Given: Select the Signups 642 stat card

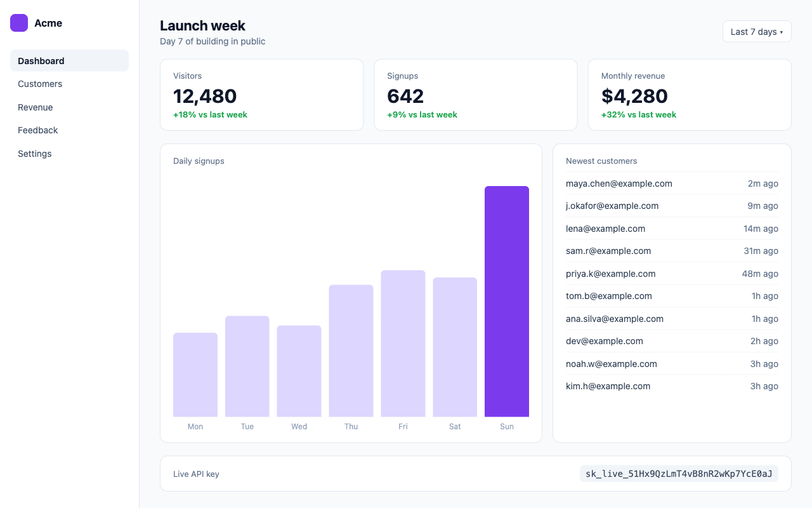Looking at the screenshot, I should tap(476, 95).
